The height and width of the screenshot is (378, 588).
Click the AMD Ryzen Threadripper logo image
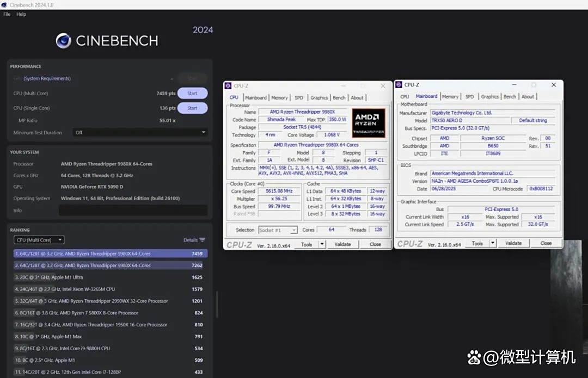pos(368,123)
